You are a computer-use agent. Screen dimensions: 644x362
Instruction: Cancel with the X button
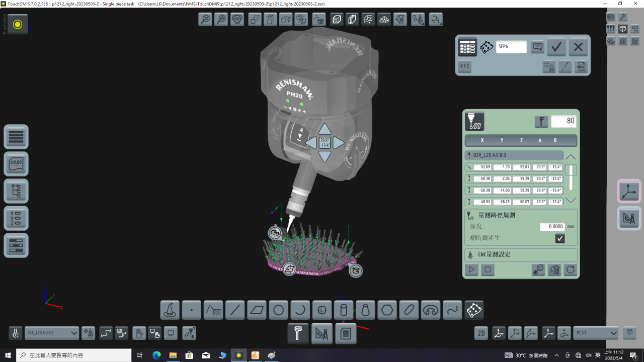578,47
